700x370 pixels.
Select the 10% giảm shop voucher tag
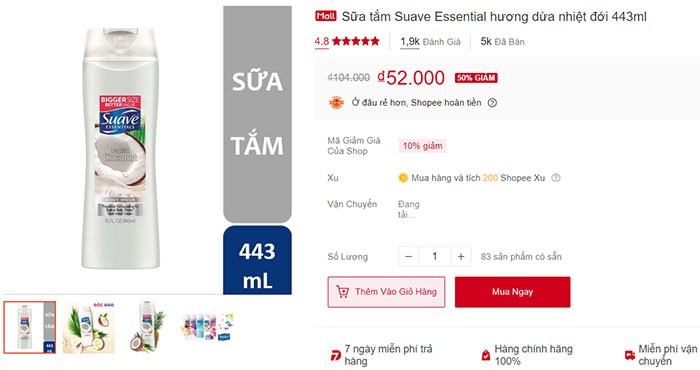click(422, 146)
